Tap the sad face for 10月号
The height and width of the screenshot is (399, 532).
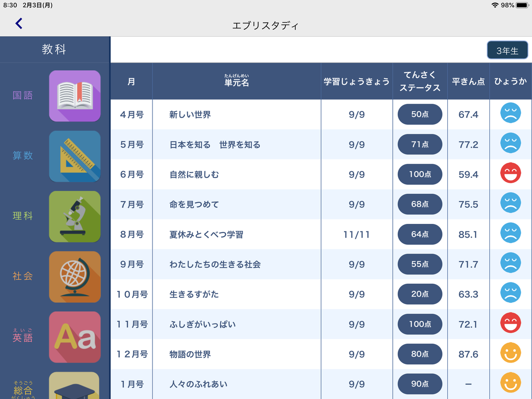pyautogui.click(x=510, y=293)
